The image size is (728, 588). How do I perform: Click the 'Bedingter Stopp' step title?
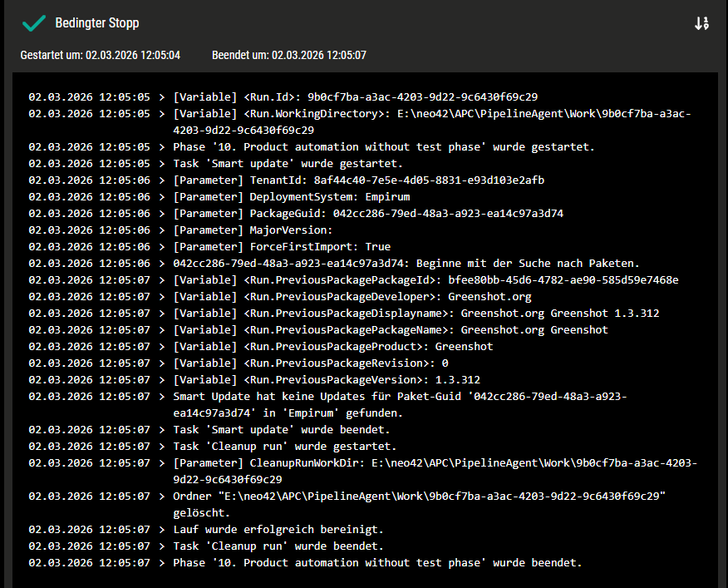coord(97,23)
